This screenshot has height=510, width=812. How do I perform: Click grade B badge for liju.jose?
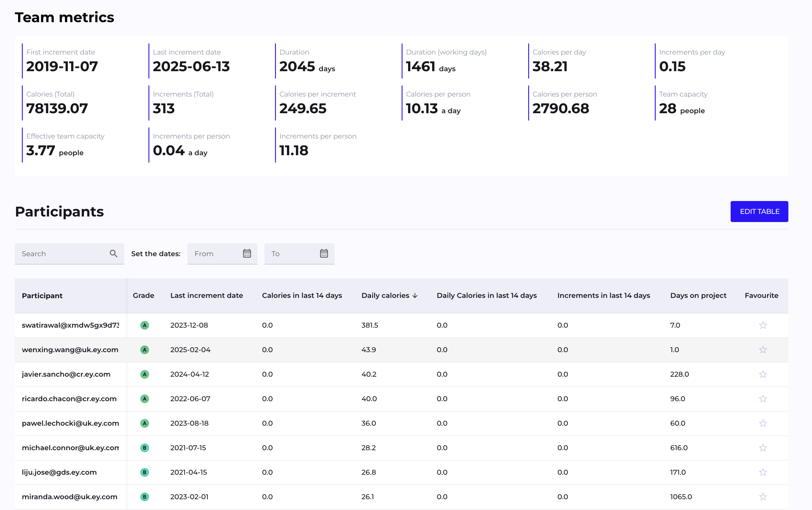(x=144, y=472)
